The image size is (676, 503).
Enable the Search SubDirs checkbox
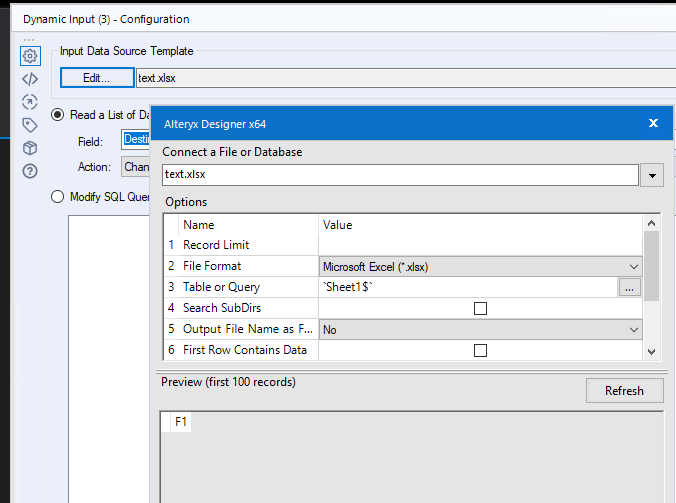tap(480, 308)
